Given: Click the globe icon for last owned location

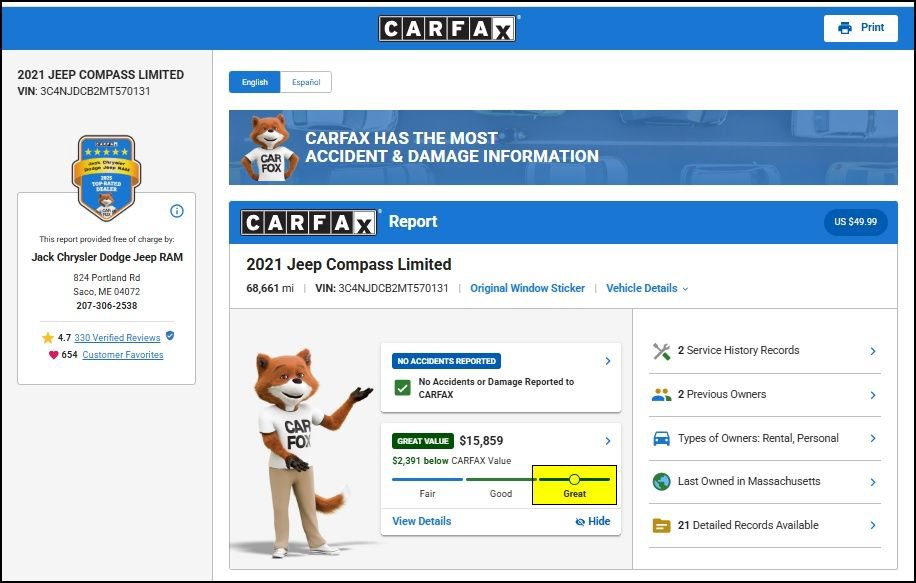Looking at the screenshot, I should 661,481.
